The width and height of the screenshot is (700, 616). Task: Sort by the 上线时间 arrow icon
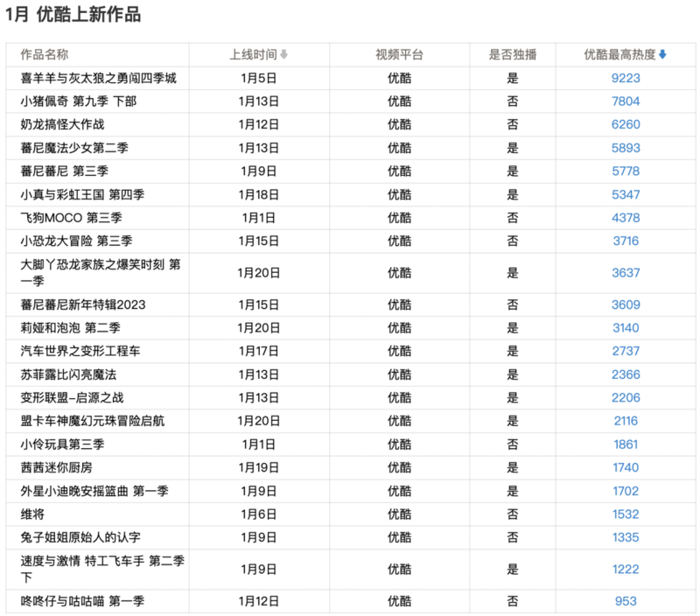pos(283,54)
